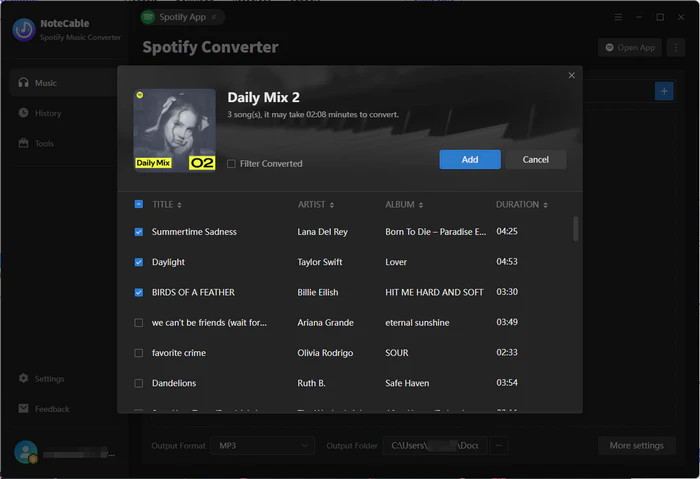Open the vertical three-dot options menu
The image size is (700, 479).
[x=675, y=47]
